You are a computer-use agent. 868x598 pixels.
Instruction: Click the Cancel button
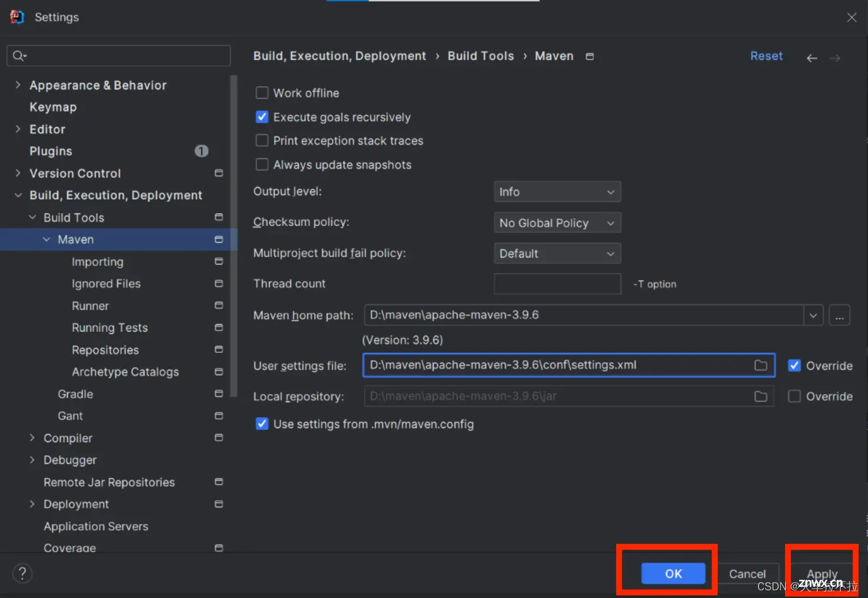point(747,573)
